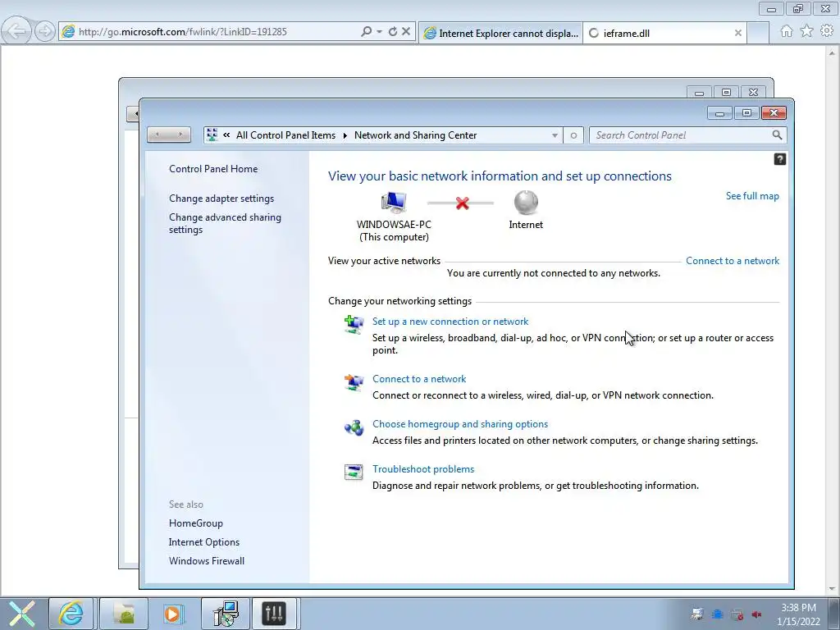Open HomeGroup under See also

(x=195, y=523)
